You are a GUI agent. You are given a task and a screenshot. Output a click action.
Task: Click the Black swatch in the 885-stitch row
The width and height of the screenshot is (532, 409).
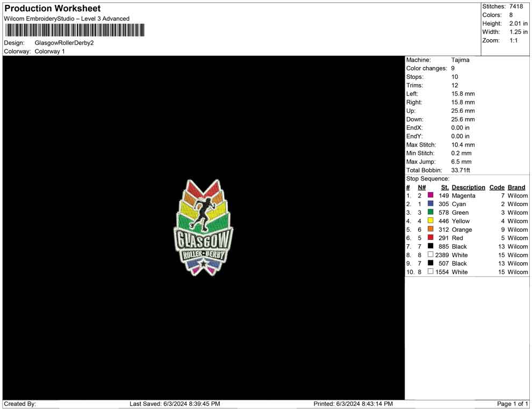(x=430, y=246)
